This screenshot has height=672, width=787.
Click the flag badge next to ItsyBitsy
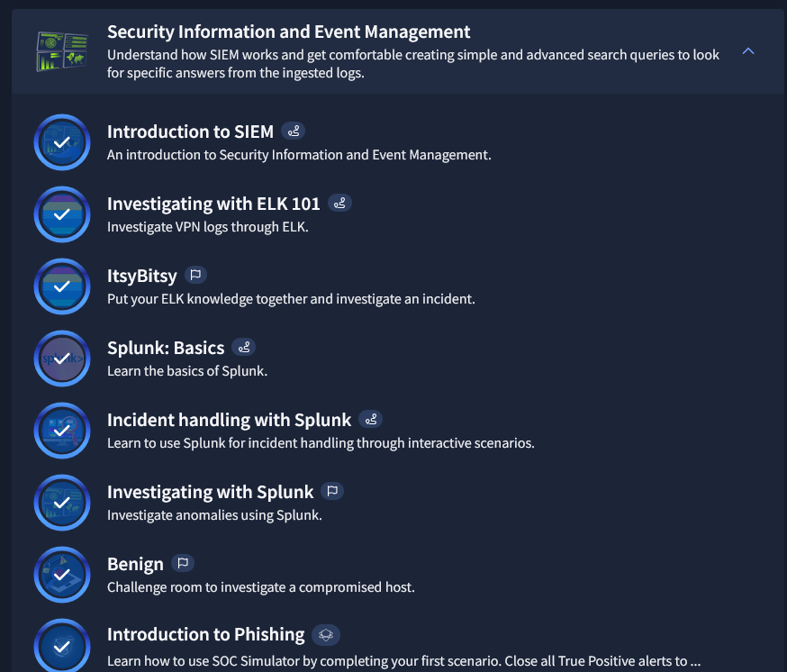pyautogui.click(x=195, y=276)
